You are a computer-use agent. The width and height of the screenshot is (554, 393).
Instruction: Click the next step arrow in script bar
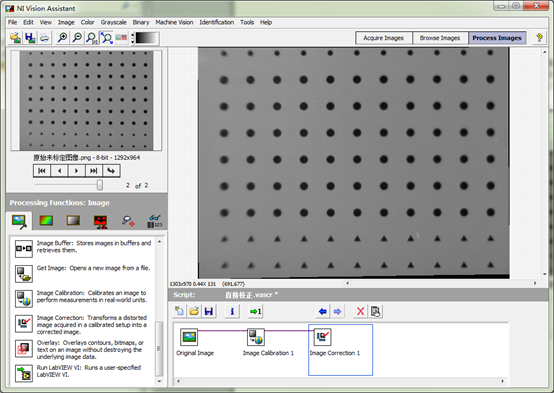pos(337,311)
